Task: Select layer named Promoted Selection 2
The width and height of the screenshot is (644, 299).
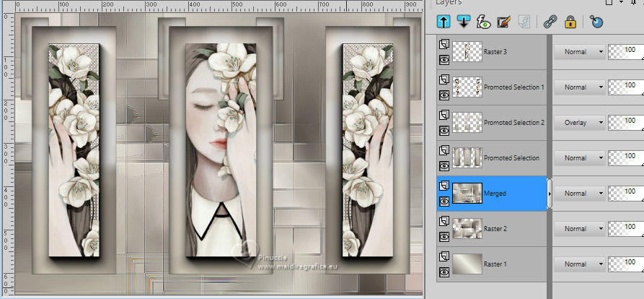Action: click(x=514, y=123)
